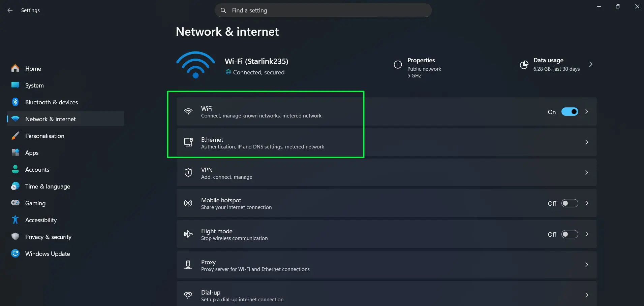Click the Mobile hotspot signal icon
The width and height of the screenshot is (644, 306).
(188, 203)
